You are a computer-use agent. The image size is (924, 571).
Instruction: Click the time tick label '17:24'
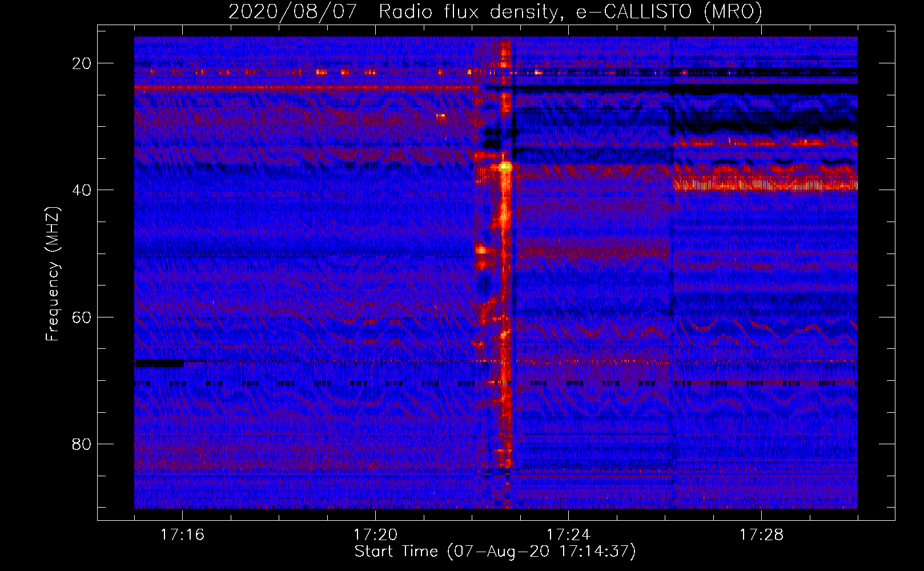(568, 534)
